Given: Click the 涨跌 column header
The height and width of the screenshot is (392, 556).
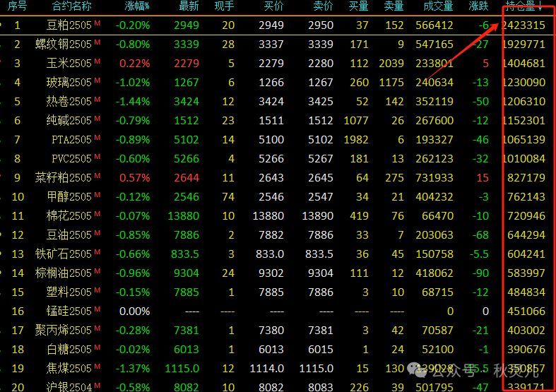Looking at the screenshot, I should 478,6.
